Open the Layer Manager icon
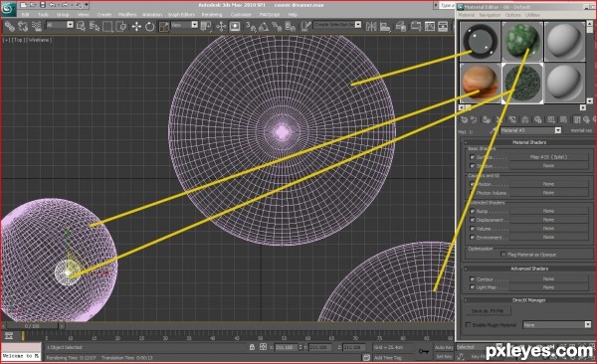Viewport: 597px width, 364px height. click(401, 26)
